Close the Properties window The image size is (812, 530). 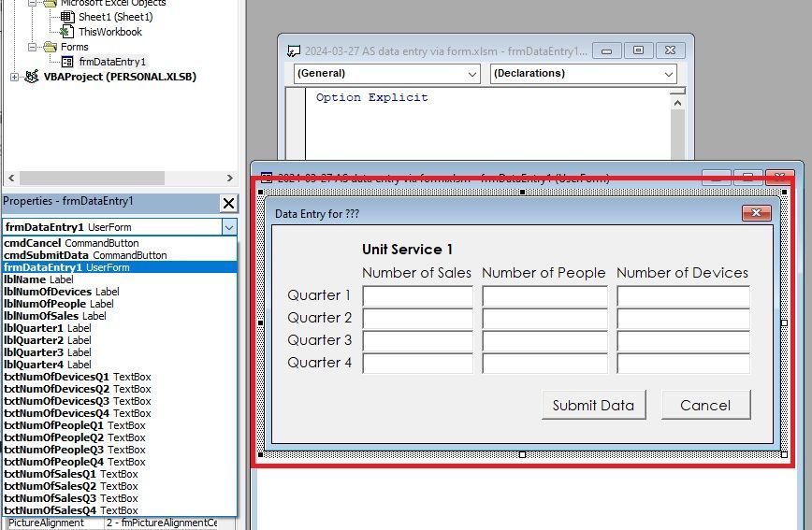tap(228, 204)
